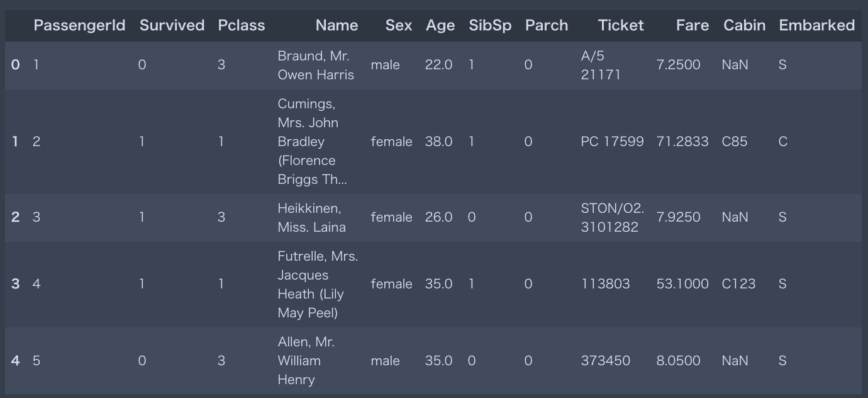Click the Allen, Mr. William Henry cell
This screenshot has width=868, height=398.
pyautogui.click(x=306, y=361)
